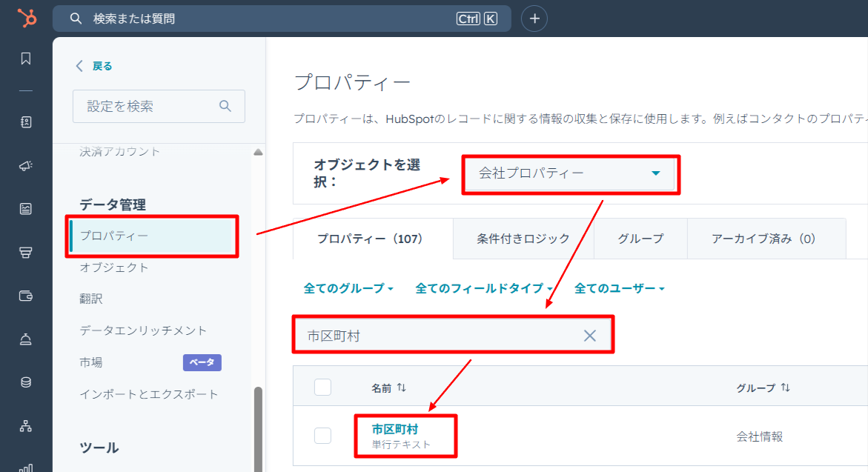
Task: Open the bookmarks icon in left rail
Action: point(26,59)
